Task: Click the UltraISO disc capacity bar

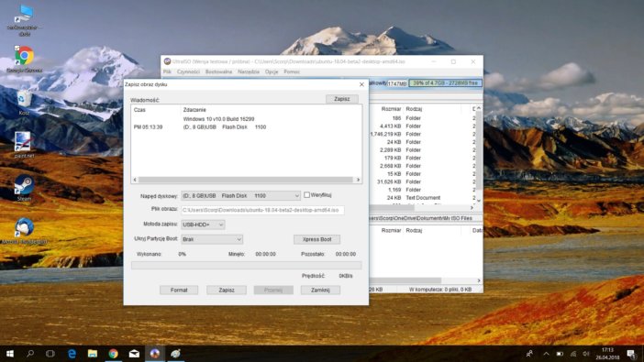Action: click(x=445, y=83)
